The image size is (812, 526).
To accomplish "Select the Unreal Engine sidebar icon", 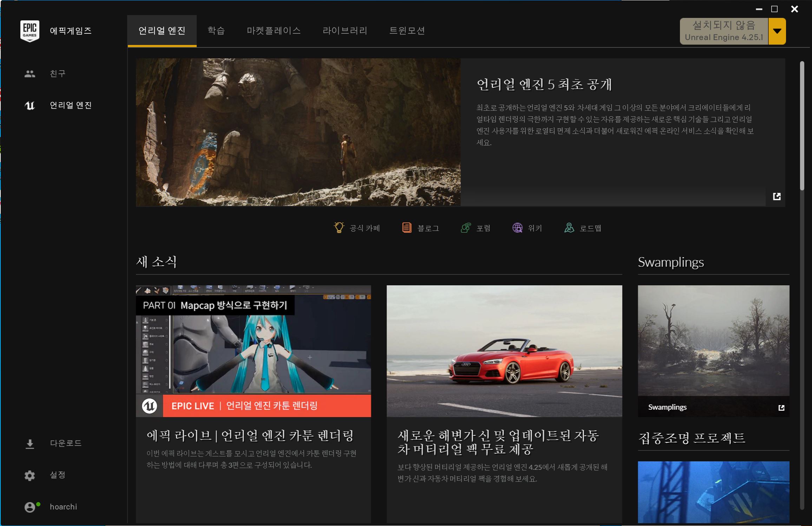I will pyautogui.click(x=30, y=105).
